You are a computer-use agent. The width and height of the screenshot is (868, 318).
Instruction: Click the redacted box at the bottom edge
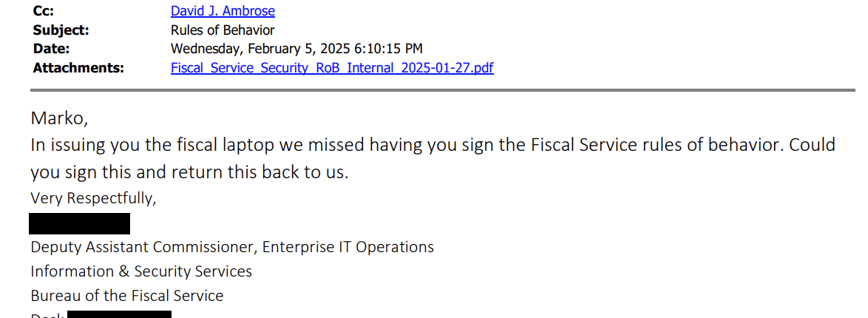click(119, 314)
